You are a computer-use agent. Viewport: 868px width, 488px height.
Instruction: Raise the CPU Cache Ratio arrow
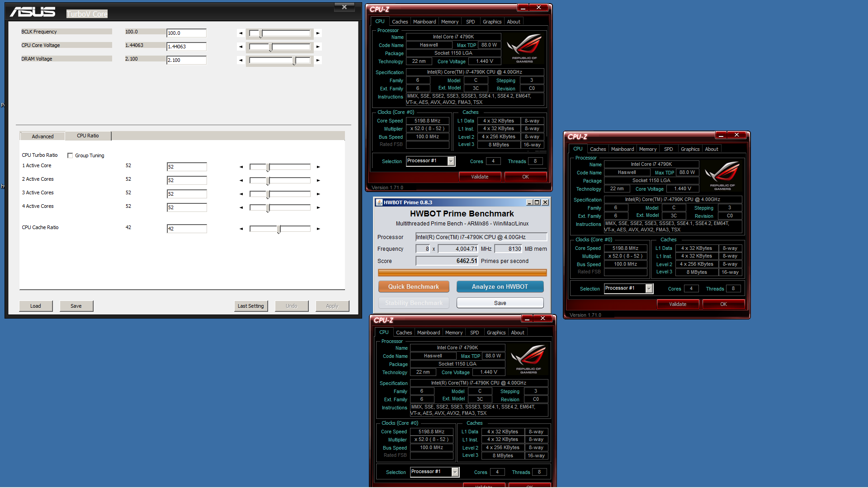(319, 229)
